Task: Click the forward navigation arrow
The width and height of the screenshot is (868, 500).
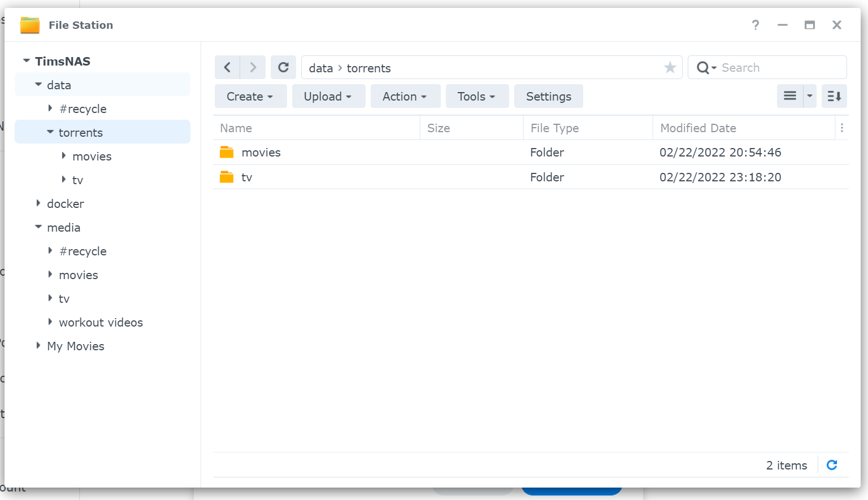Action: 253,67
